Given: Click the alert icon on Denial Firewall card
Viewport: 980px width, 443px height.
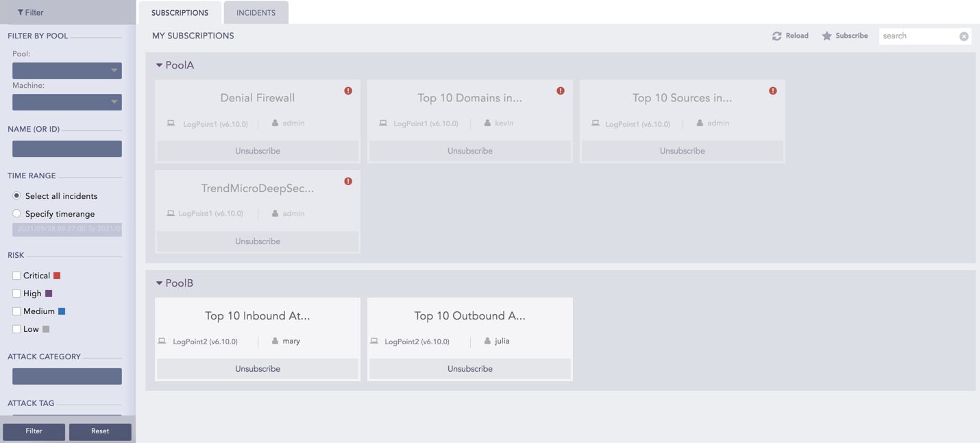Looking at the screenshot, I should coord(348,90).
